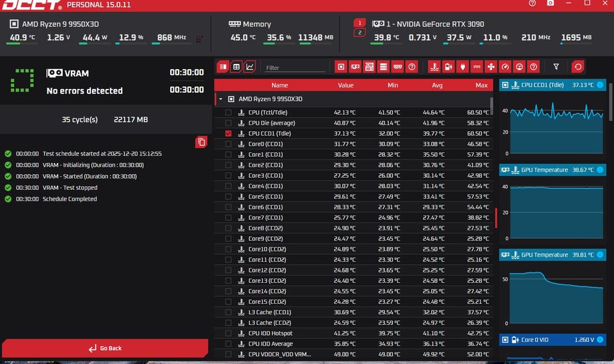
Task: Click the sensor table vertical scrollbar
Action: 491,105
